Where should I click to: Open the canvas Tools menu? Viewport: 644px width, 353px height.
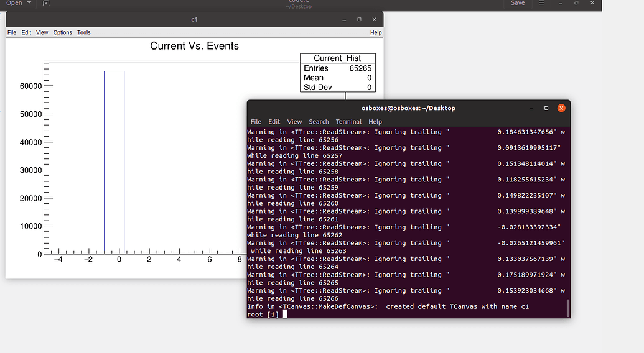coord(83,32)
